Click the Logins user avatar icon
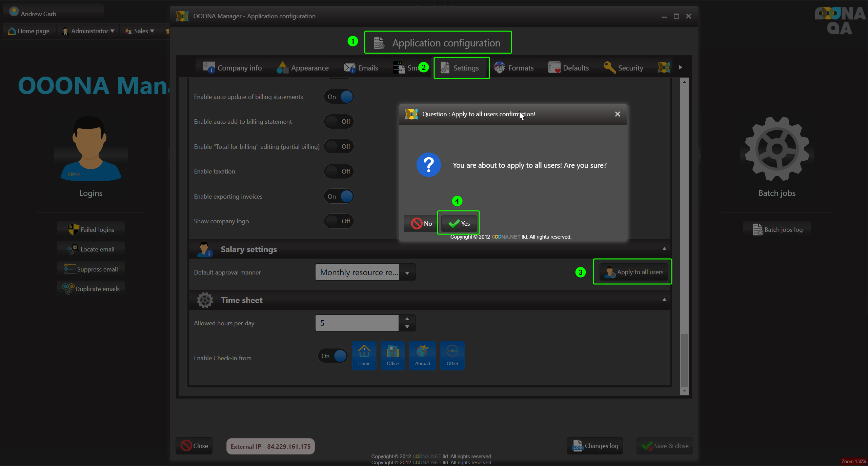Screen dimensions: 868x466 (90, 149)
